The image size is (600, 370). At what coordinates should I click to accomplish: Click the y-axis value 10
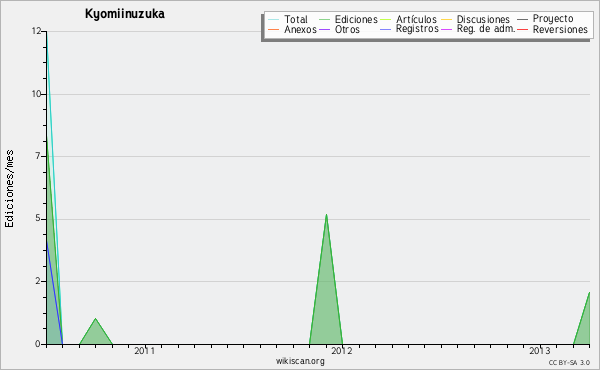(36, 94)
